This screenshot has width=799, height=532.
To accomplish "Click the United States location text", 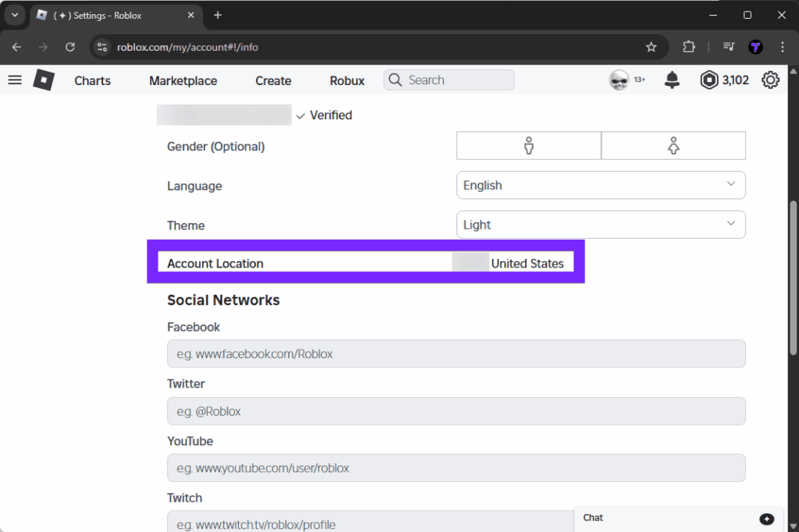I will [x=527, y=264].
